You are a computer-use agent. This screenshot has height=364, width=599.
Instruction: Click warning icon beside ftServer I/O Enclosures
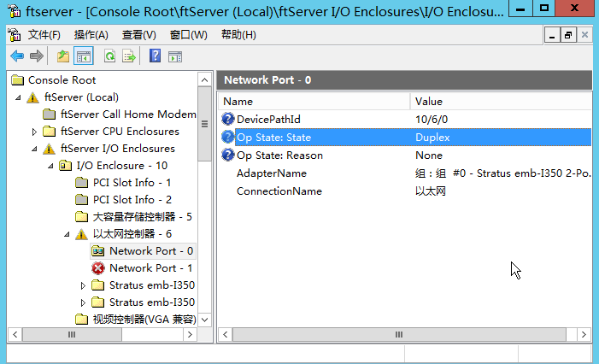point(49,149)
